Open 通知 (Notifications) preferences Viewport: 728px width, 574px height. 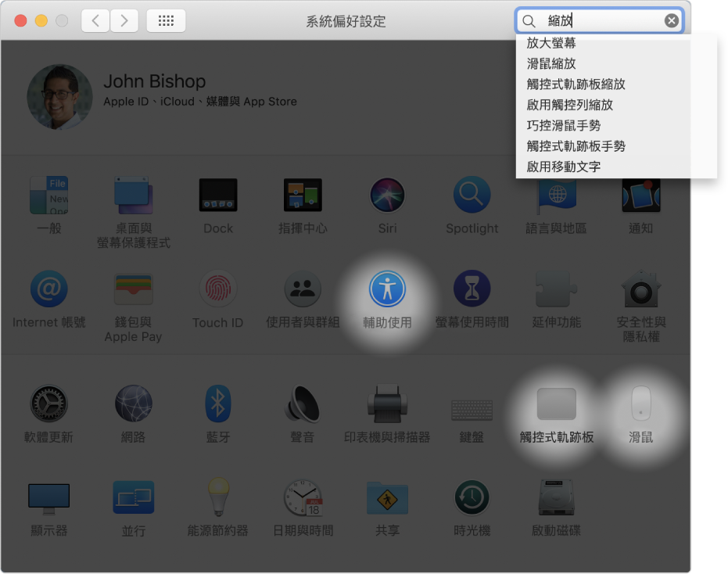point(640,196)
